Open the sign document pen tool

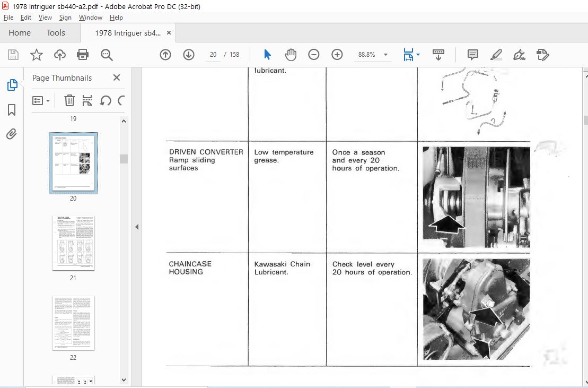(x=520, y=55)
